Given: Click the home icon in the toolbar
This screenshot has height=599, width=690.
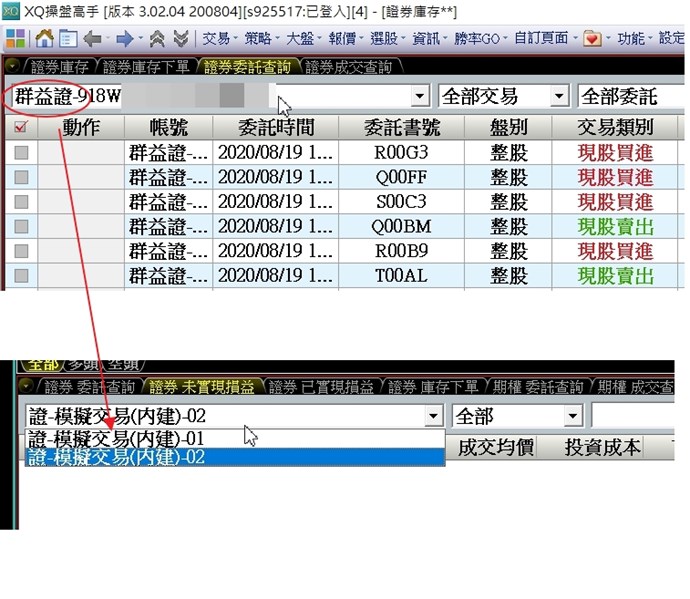Looking at the screenshot, I should pos(44,39).
